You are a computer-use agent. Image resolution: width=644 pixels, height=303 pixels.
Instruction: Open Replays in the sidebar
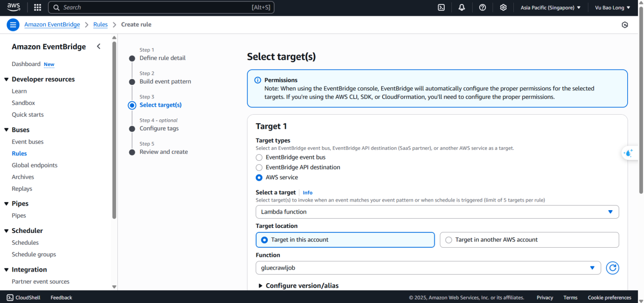click(x=22, y=189)
